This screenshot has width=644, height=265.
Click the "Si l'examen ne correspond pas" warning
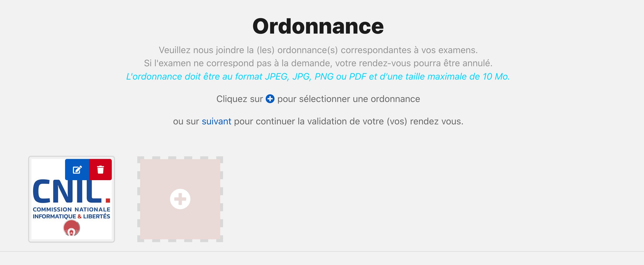(318, 63)
